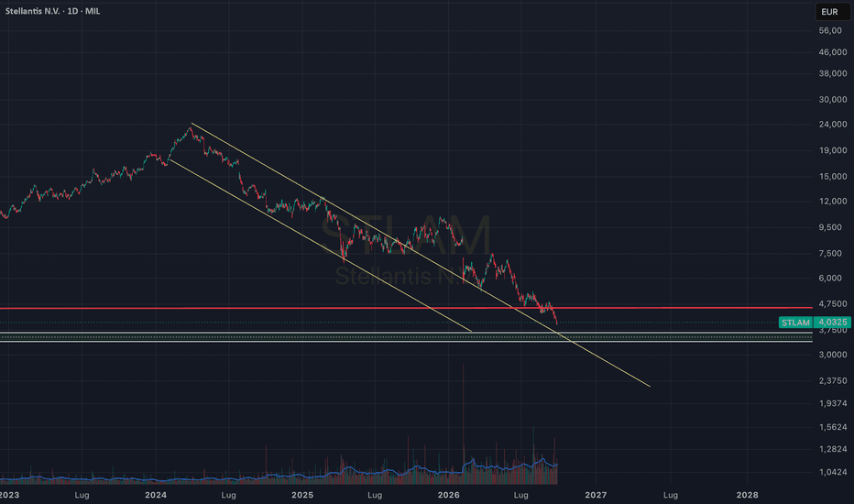Click the 2026 label on time axis
Viewport: 854px width, 504px height.
click(449, 495)
